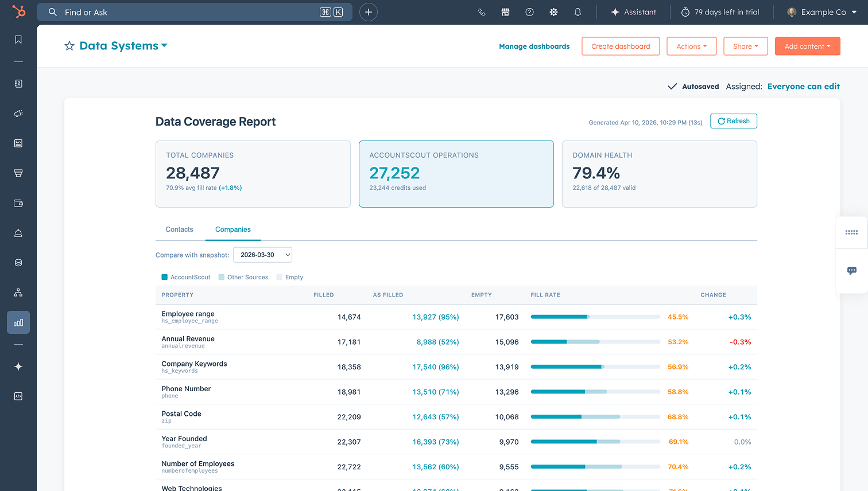
Task: Switch to the Contacts tab
Action: [179, 229]
